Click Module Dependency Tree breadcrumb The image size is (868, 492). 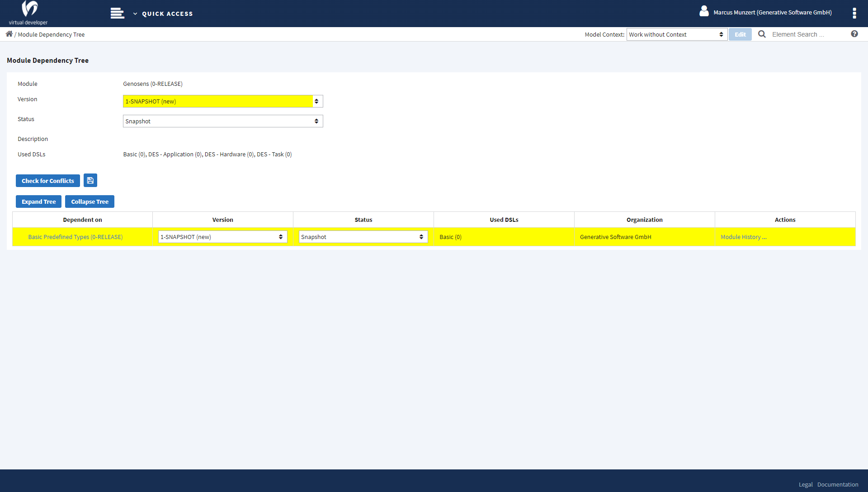(51, 35)
